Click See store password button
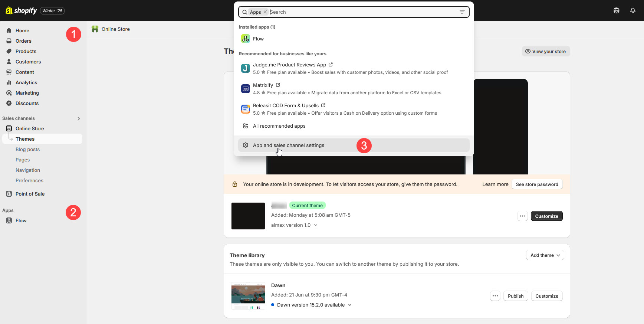Viewport: 644px width, 324px height. tap(537, 184)
